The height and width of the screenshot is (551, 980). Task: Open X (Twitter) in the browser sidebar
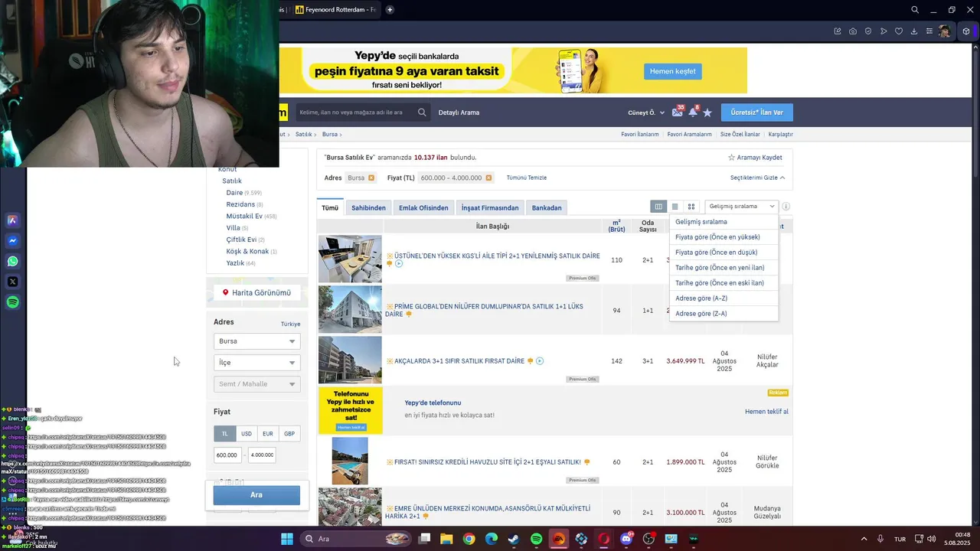pos(13,282)
